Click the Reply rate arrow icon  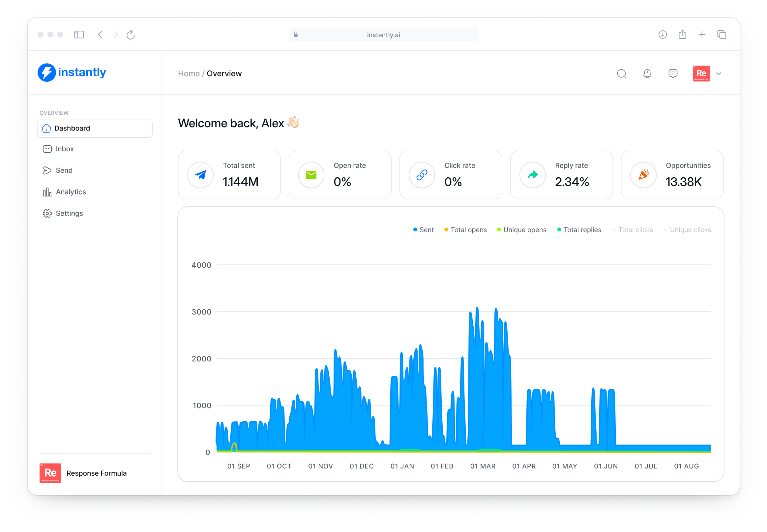533,175
